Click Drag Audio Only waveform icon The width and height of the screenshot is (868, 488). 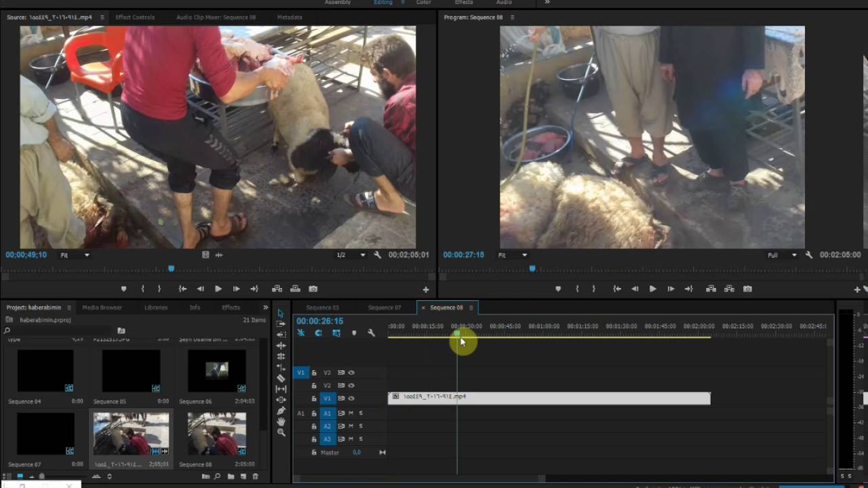tap(219, 255)
